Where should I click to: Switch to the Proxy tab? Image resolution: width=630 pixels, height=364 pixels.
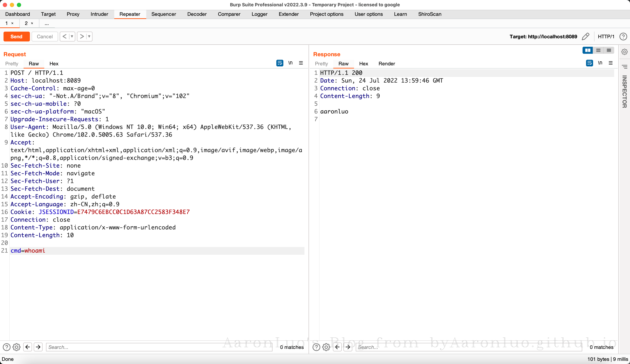[x=73, y=14]
